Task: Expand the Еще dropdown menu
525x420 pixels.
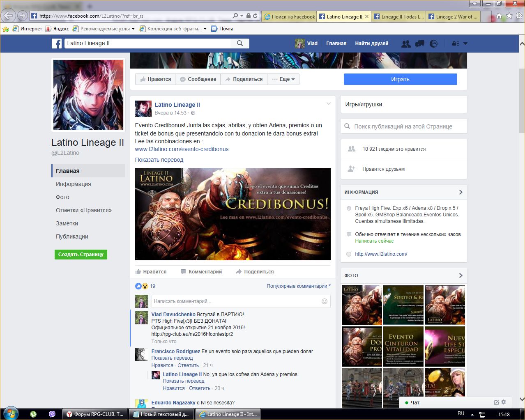Action: coord(283,79)
